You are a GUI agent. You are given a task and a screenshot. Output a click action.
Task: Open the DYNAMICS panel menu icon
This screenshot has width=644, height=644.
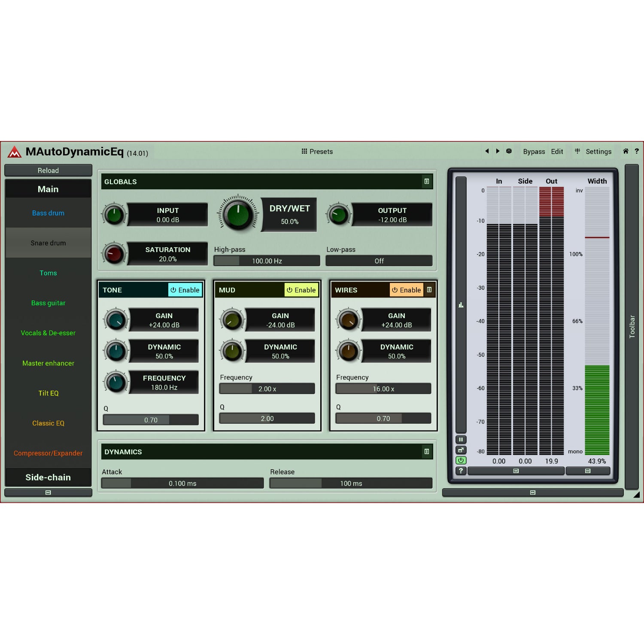pyautogui.click(x=427, y=452)
